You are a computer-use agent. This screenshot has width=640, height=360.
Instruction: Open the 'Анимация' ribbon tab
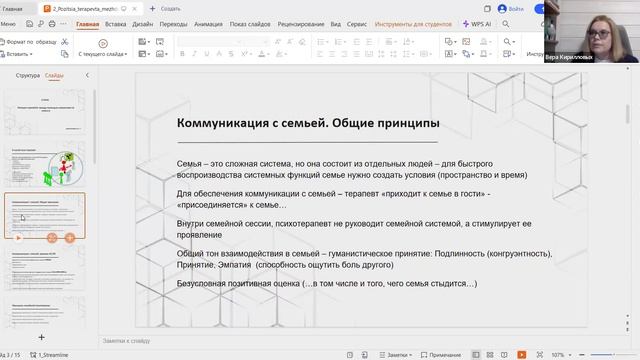point(208,24)
